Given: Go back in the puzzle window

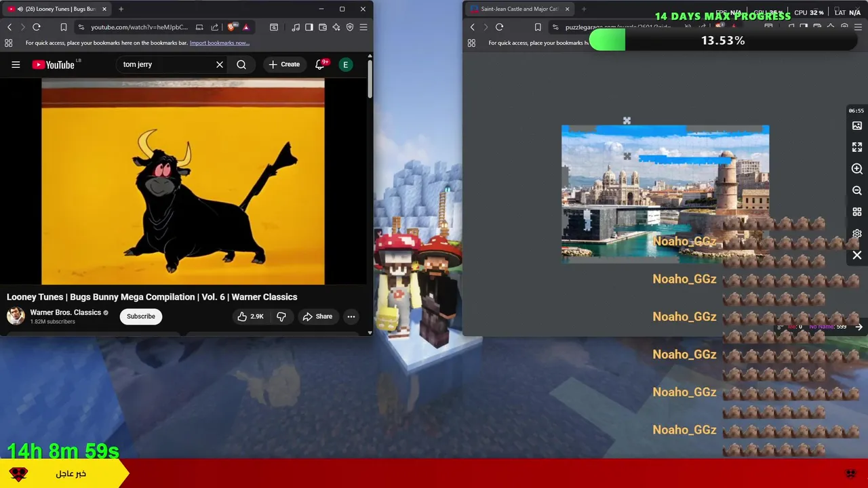Looking at the screenshot, I should (x=473, y=27).
